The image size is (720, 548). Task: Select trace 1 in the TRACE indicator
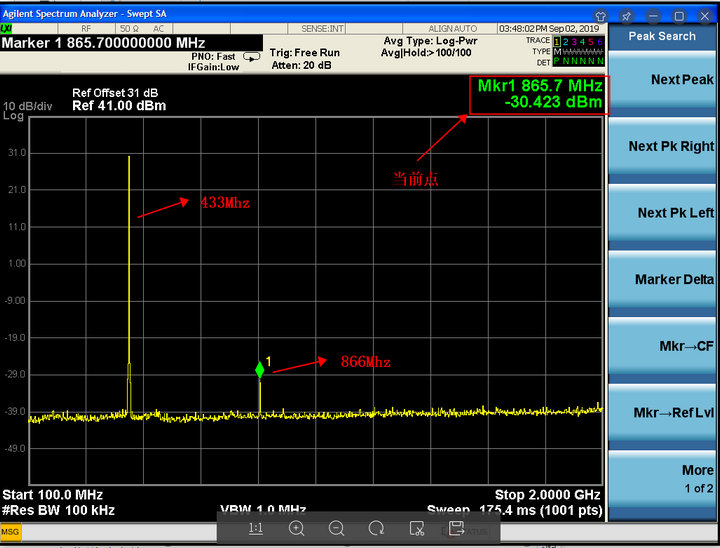[558, 41]
